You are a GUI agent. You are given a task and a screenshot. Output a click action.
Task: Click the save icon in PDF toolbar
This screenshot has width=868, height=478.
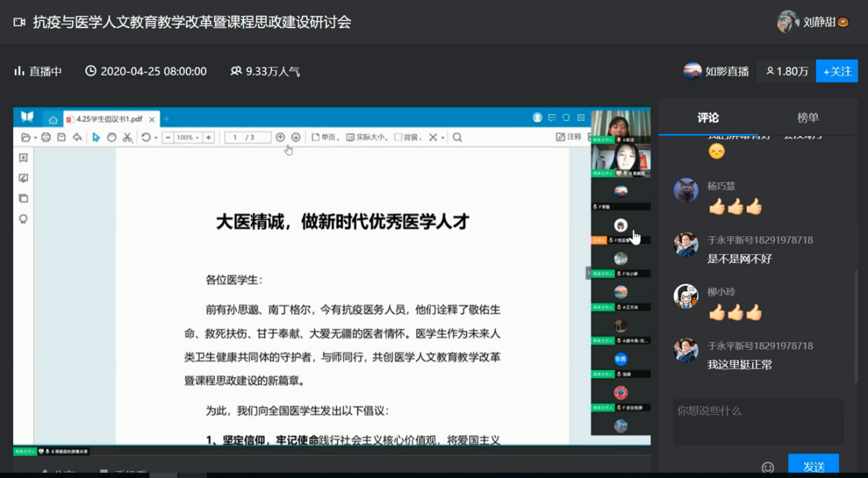pyautogui.click(x=61, y=138)
